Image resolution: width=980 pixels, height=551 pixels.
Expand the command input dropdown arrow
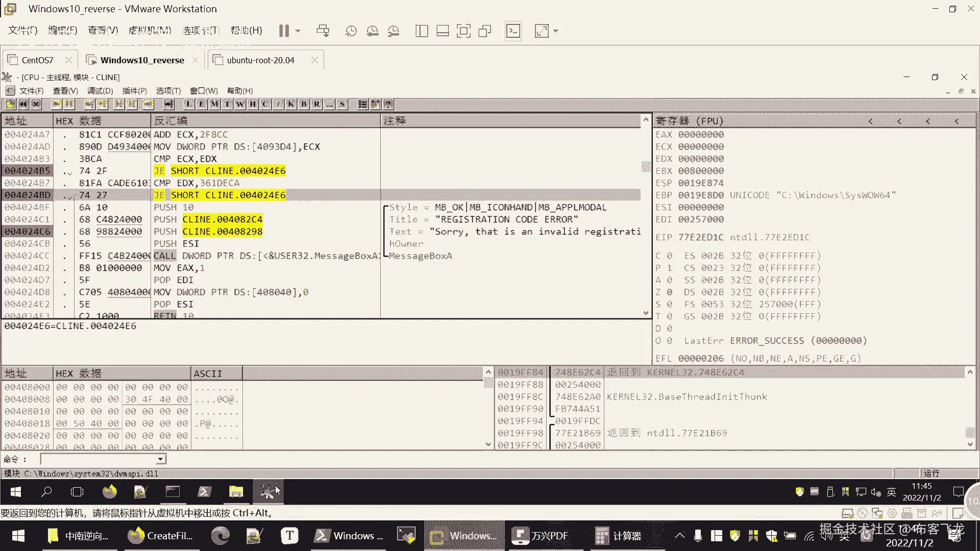click(160, 459)
